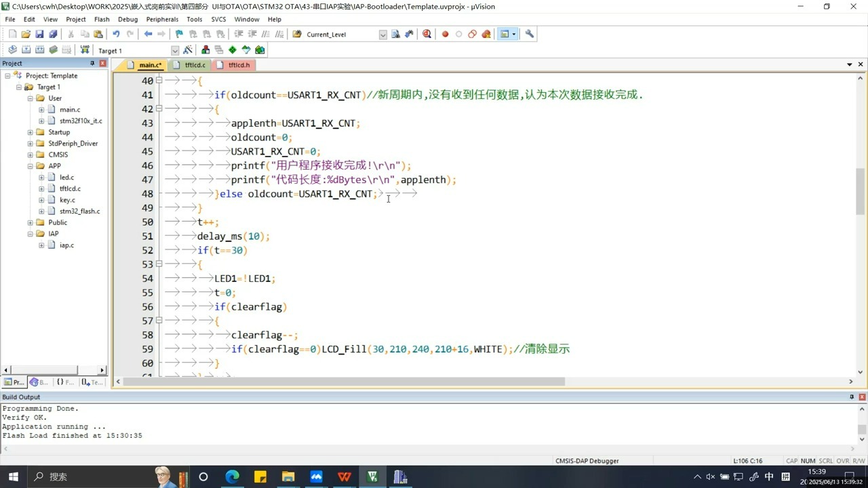Click Manage Project Items icon
The height and width of the screenshot is (488, 868).
(x=205, y=50)
